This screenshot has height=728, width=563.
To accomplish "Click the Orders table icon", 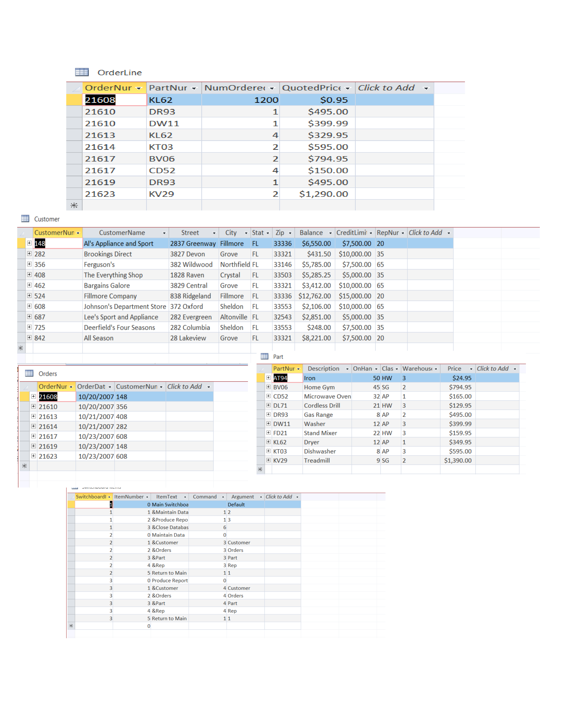I will click(x=29, y=373).
